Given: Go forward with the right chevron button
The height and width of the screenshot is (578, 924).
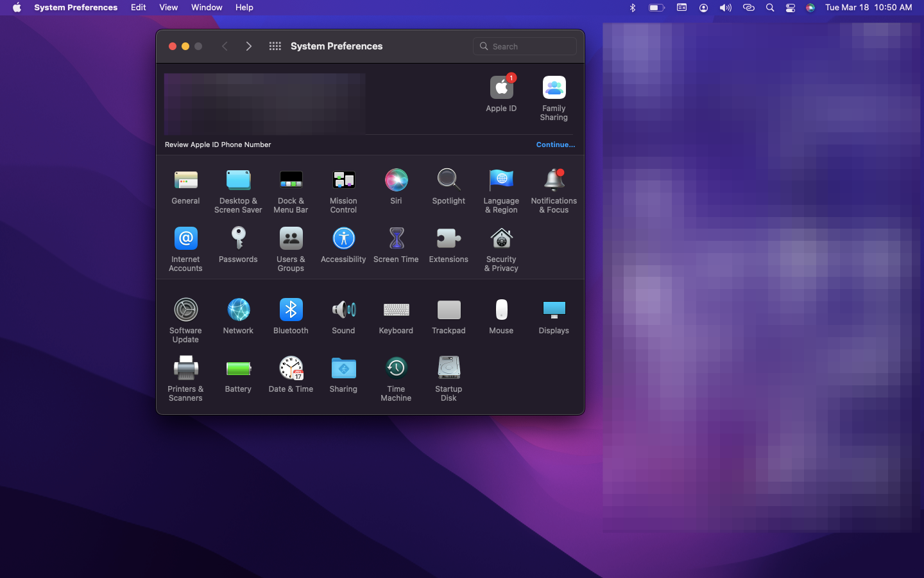Looking at the screenshot, I should [x=249, y=46].
